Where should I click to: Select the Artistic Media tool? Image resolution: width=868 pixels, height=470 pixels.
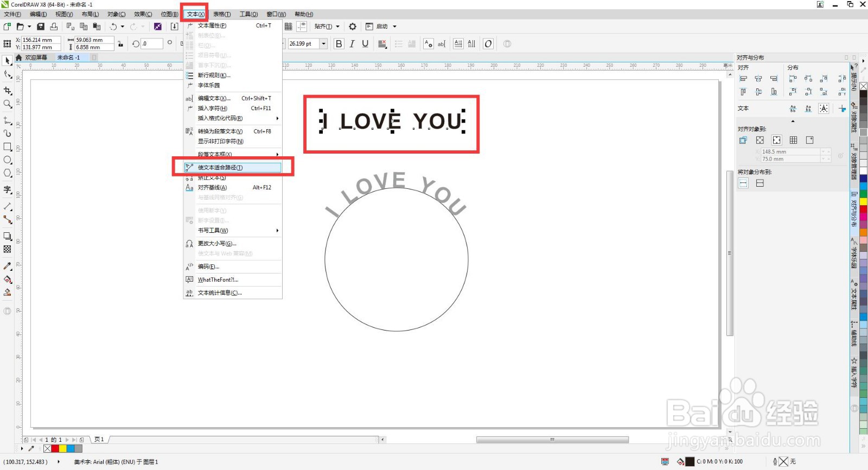pyautogui.click(x=8, y=133)
